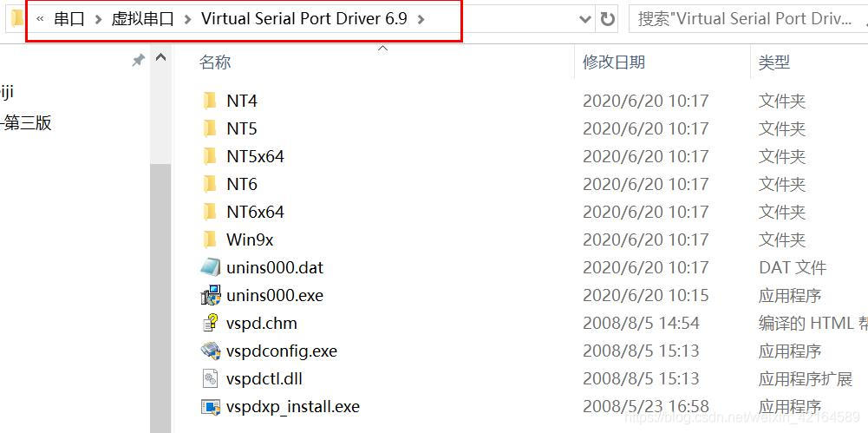868x433 pixels.
Task: Select the NT6x64 folder icon
Action: tap(210, 212)
